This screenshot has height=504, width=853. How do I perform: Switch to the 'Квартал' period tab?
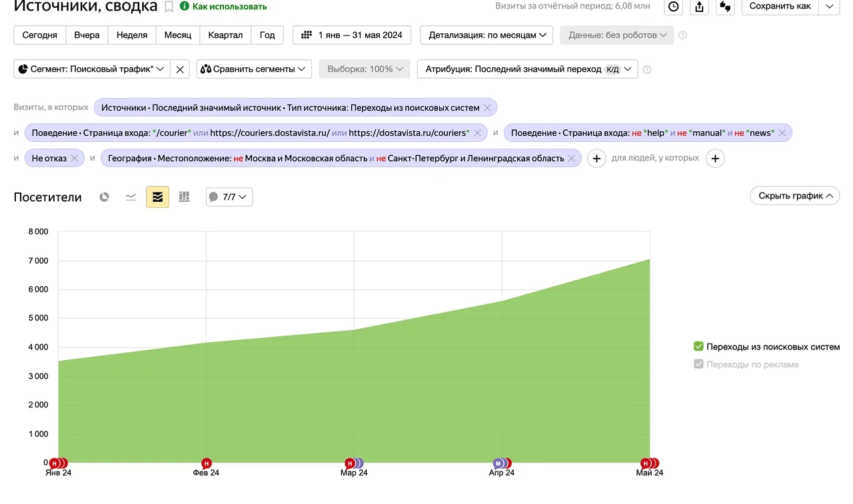pos(225,35)
